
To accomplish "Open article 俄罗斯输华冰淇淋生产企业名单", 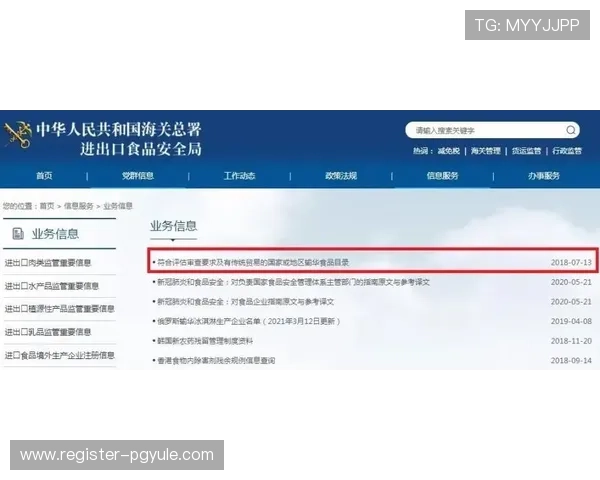I will click(249, 321).
